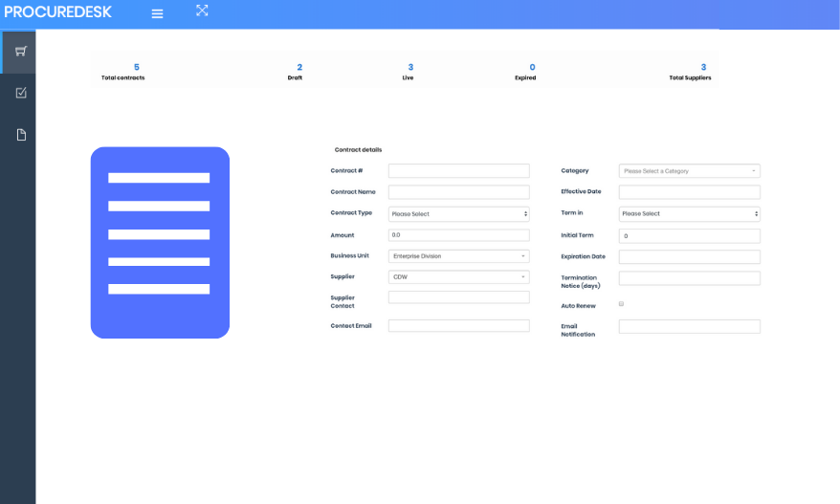
Task: Click the PROCUREDESK logo
Action: tap(57, 11)
